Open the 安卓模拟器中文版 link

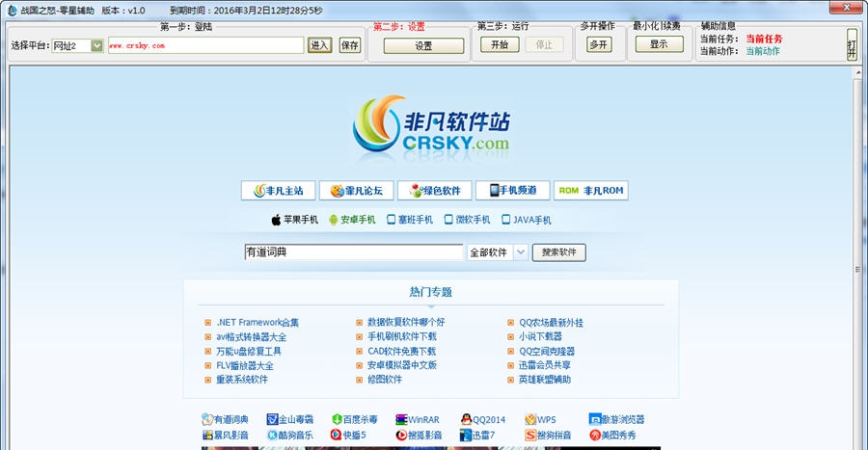pos(402,365)
